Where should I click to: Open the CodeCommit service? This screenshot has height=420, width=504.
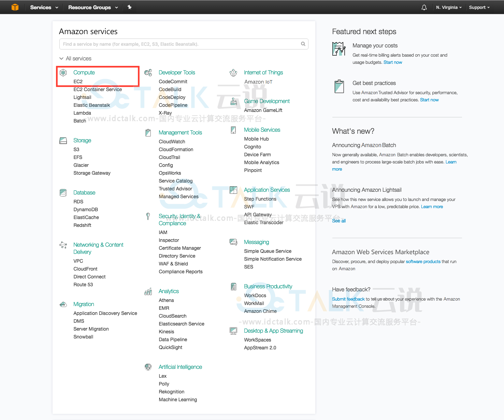[173, 82]
